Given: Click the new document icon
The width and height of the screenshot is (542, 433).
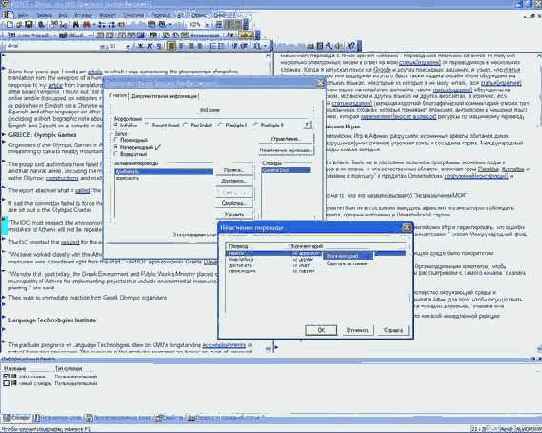Looking at the screenshot, I should tap(10, 25).
